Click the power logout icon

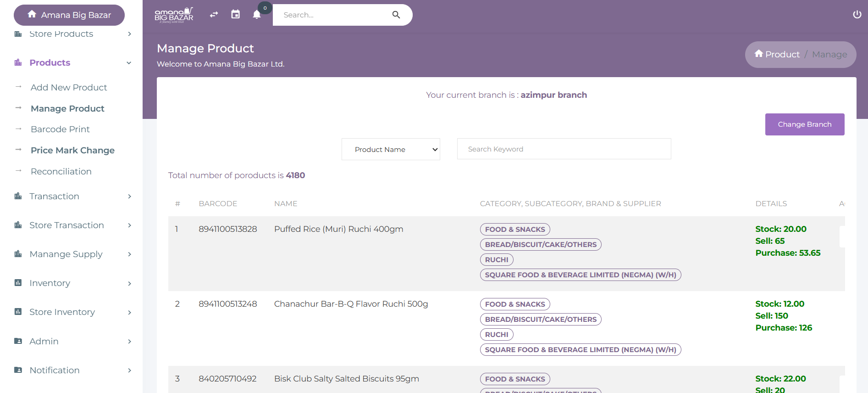click(x=857, y=14)
